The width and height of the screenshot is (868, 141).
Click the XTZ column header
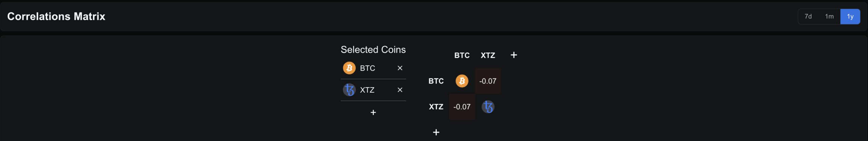pyautogui.click(x=488, y=55)
